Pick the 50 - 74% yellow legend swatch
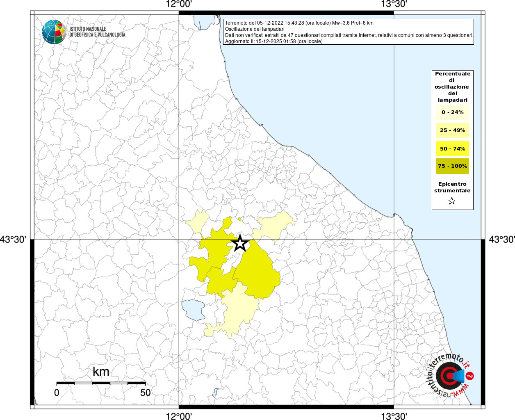The width and height of the screenshot is (515, 420). 452,148
